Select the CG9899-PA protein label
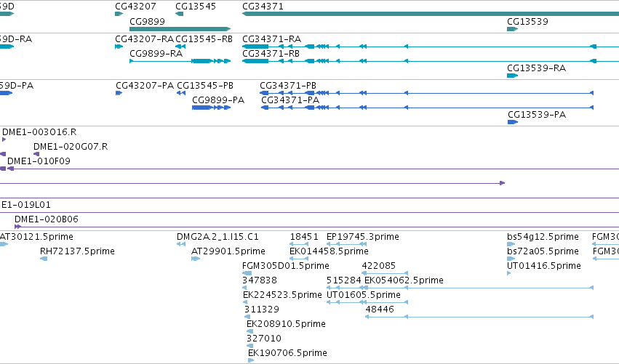This screenshot has height=364, width=619. point(218,100)
